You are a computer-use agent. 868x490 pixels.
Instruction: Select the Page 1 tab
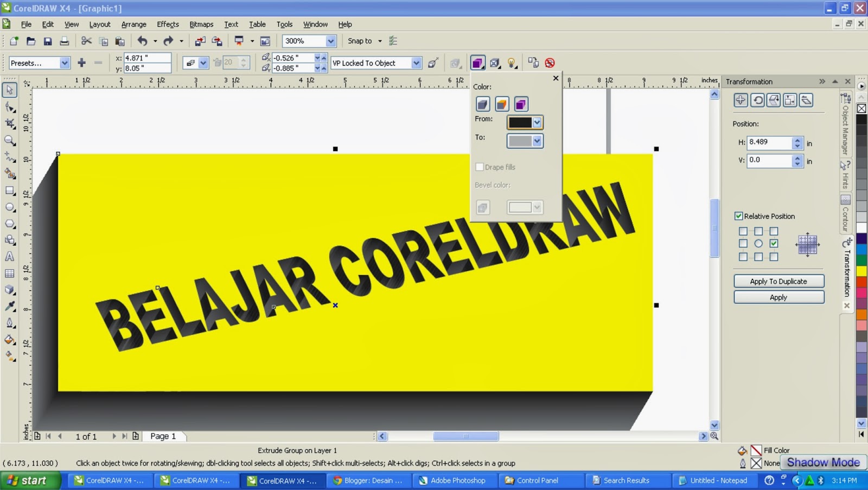163,436
